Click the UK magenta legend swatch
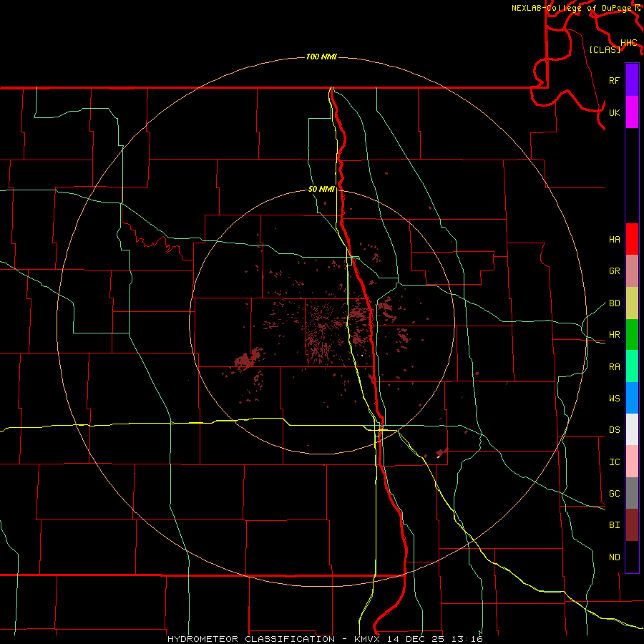The width and height of the screenshot is (644, 644). pos(632,112)
